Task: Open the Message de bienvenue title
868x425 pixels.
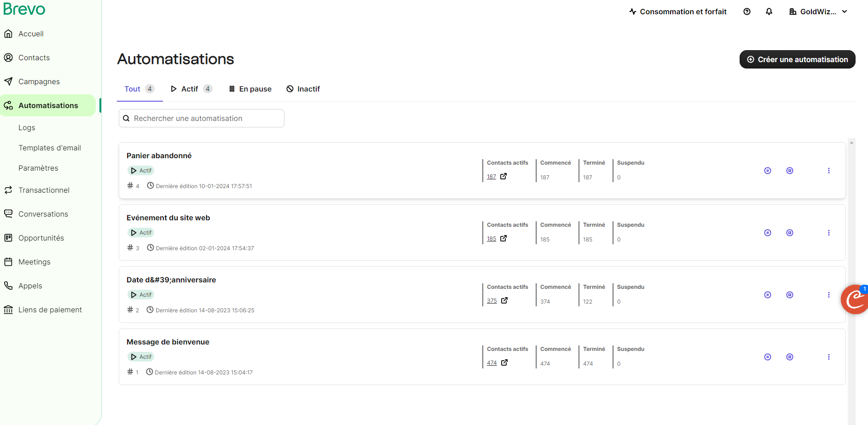Action: (x=168, y=342)
